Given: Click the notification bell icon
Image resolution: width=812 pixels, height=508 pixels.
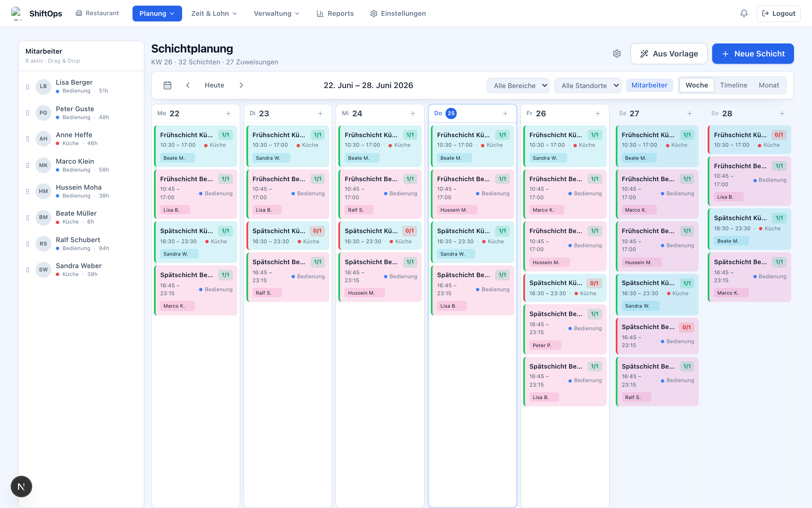Looking at the screenshot, I should pyautogui.click(x=744, y=14).
